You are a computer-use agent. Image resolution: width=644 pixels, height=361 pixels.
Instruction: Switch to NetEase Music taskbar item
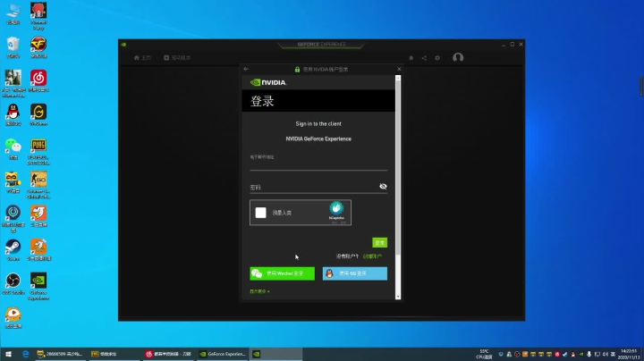pyautogui.click(x=168, y=354)
